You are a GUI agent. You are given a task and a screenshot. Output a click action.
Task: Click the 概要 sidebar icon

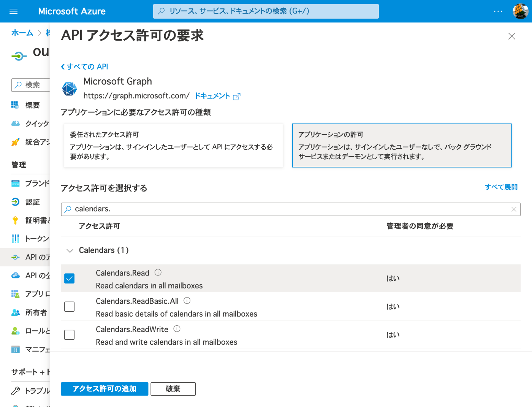point(15,105)
